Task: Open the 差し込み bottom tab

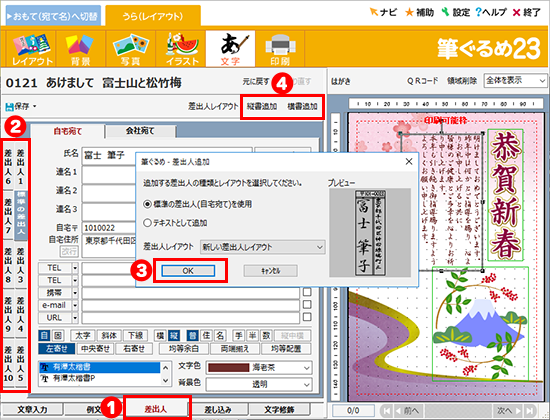Action: pos(218,409)
